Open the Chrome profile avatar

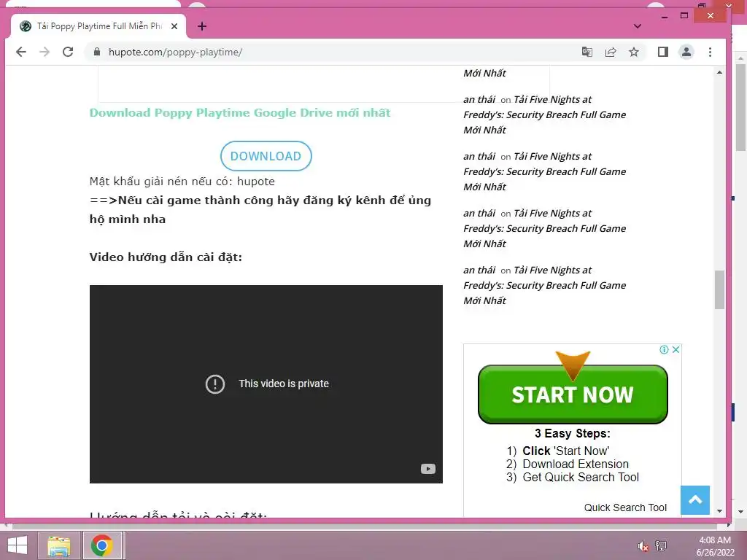coord(686,52)
